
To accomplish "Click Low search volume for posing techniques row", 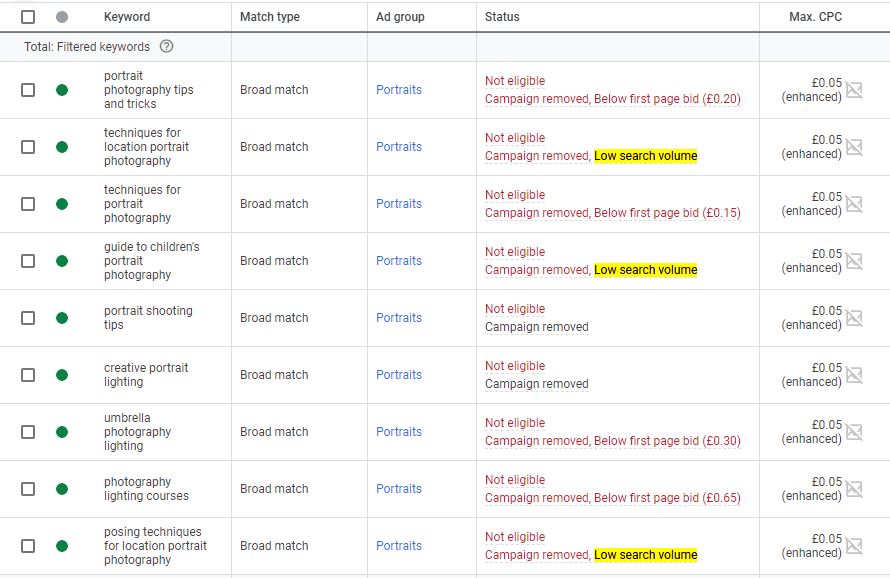I will [x=645, y=555].
